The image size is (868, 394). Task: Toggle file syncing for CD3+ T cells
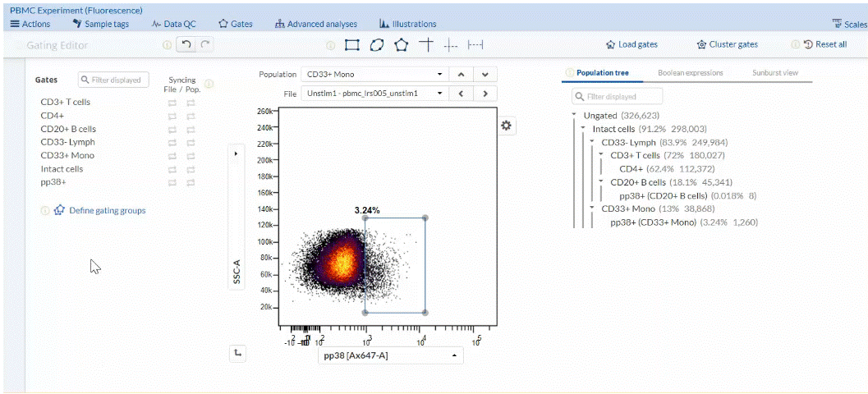(x=172, y=103)
